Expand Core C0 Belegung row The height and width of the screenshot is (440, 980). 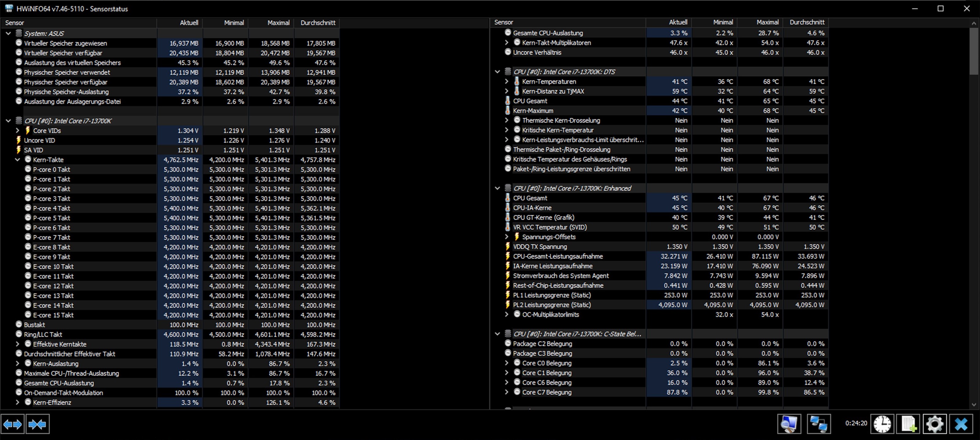point(507,363)
